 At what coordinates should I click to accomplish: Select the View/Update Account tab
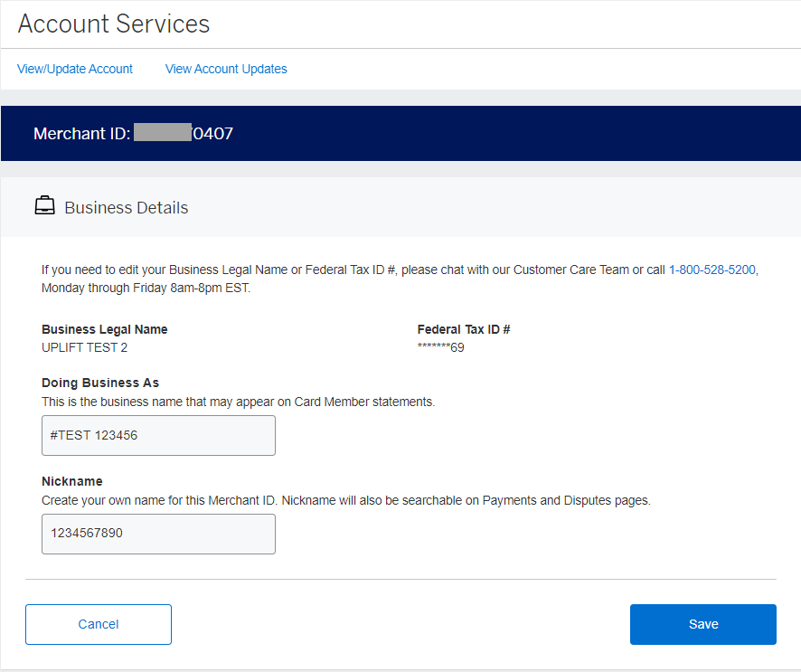[x=74, y=69]
